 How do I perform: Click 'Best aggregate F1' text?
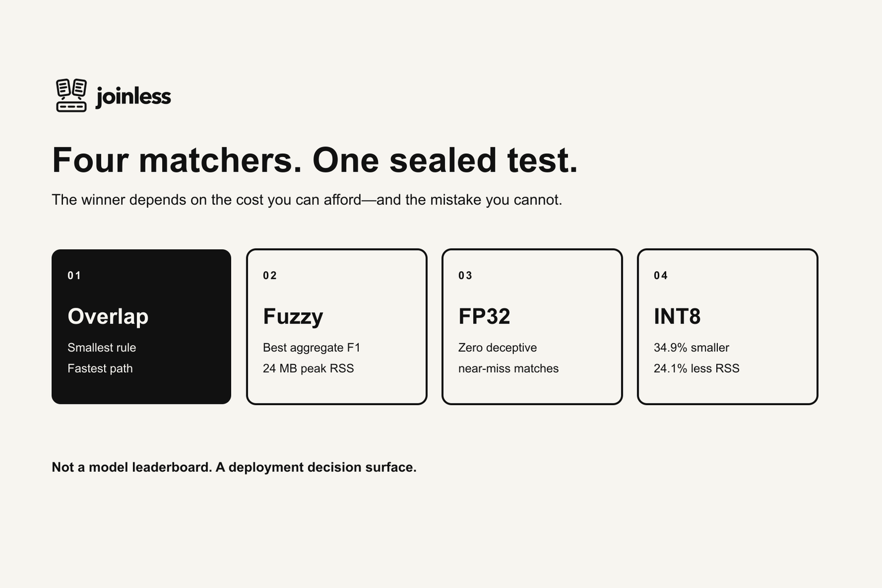coord(312,348)
